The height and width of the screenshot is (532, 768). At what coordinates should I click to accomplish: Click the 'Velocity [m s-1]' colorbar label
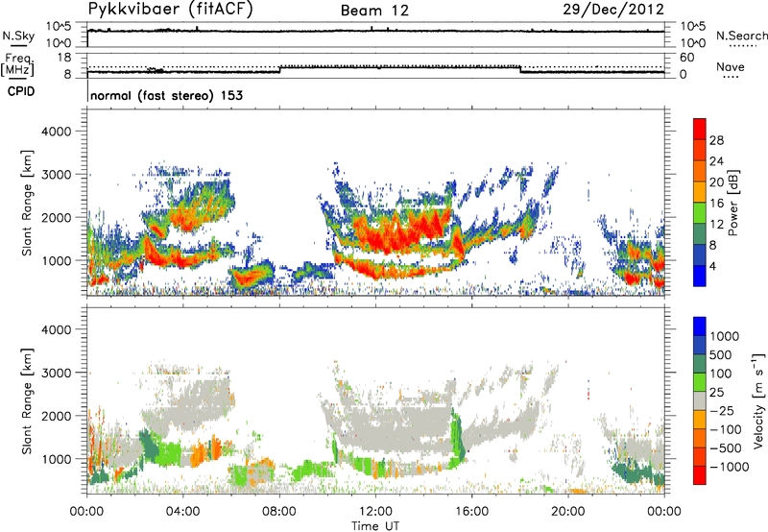pos(758,400)
